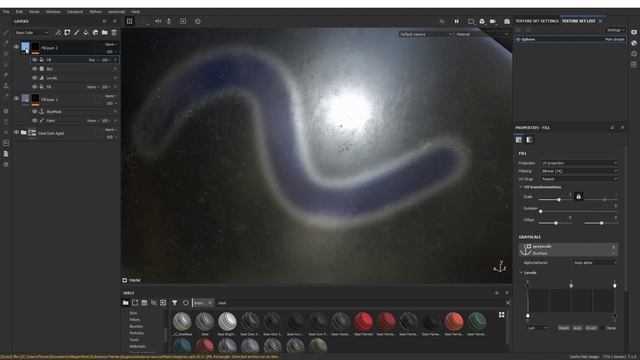Image resolution: width=640 pixels, height=360 pixels.
Task: Pause the engine computation
Action: pos(456,21)
